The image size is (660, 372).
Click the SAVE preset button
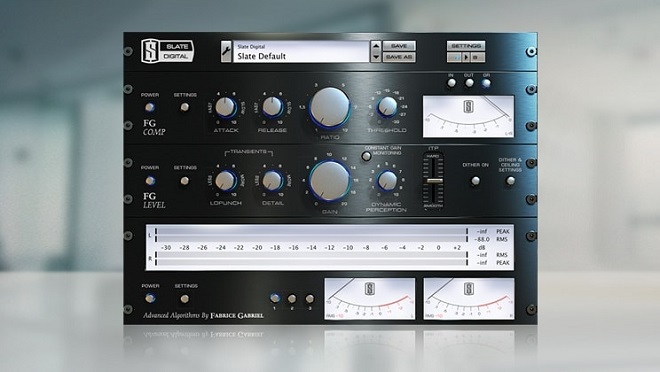point(399,46)
